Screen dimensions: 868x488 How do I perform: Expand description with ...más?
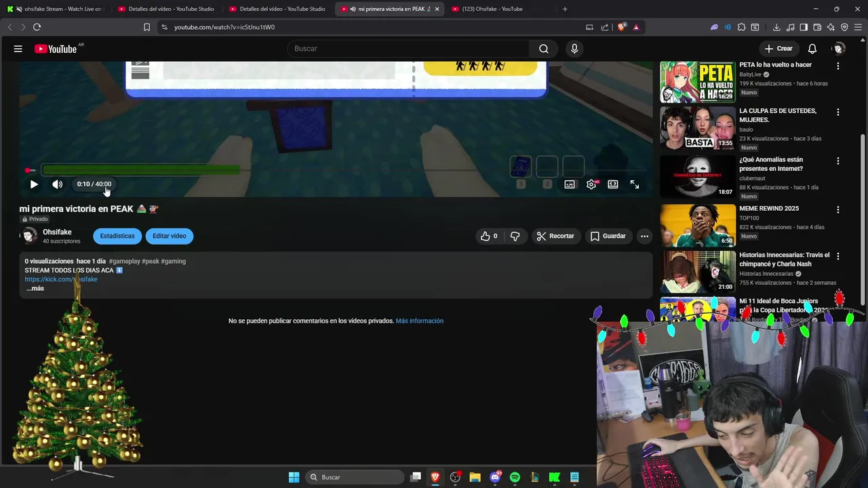(35, 289)
